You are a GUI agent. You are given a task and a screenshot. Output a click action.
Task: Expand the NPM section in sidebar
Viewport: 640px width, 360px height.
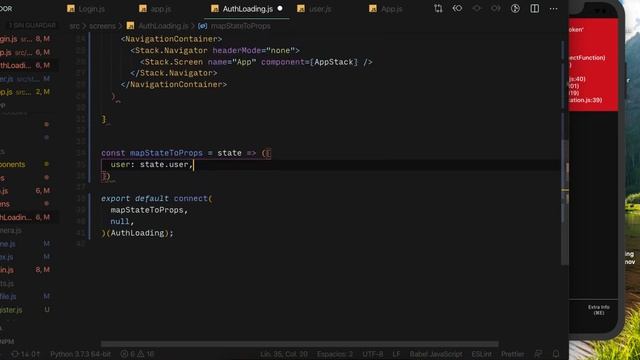7,341
